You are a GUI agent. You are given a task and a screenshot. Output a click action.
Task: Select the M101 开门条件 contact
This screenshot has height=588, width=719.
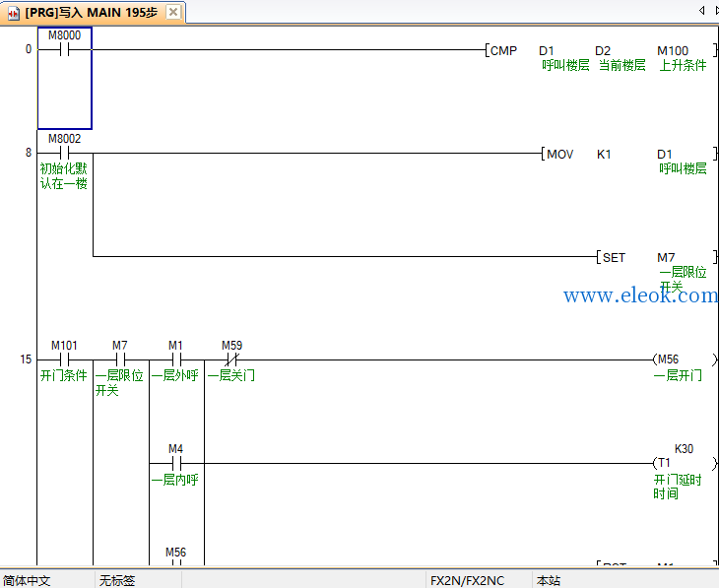(x=64, y=359)
